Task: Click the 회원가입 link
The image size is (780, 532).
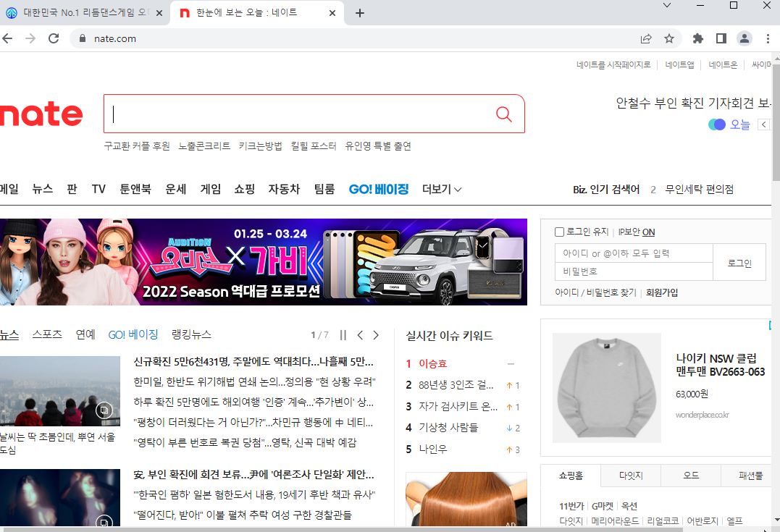Action: [x=662, y=293]
